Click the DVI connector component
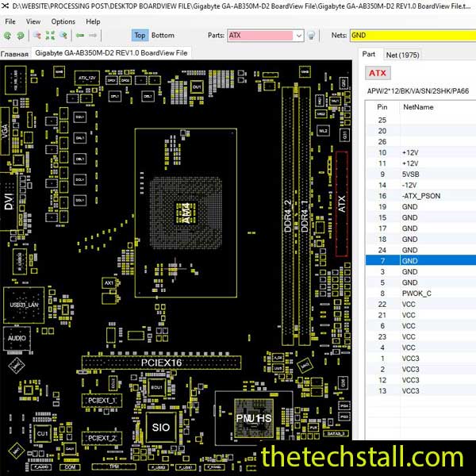This screenshot has height=476, width=476. [x=9, y=202]
